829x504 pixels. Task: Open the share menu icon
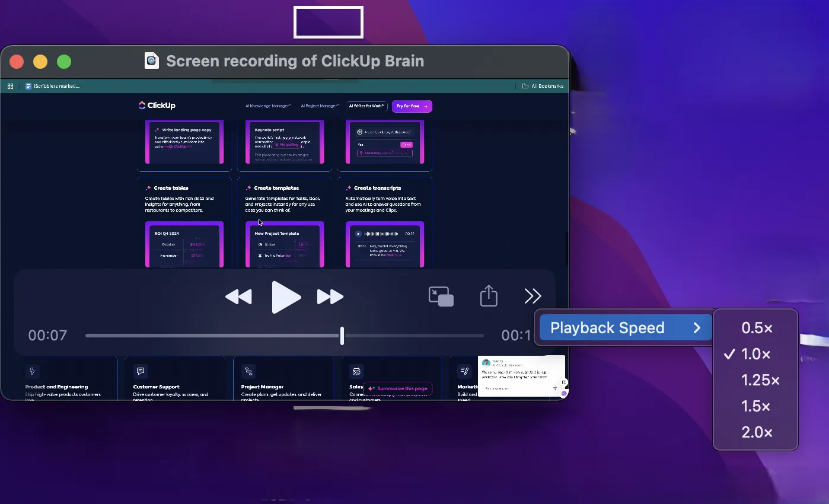(489, 295)
